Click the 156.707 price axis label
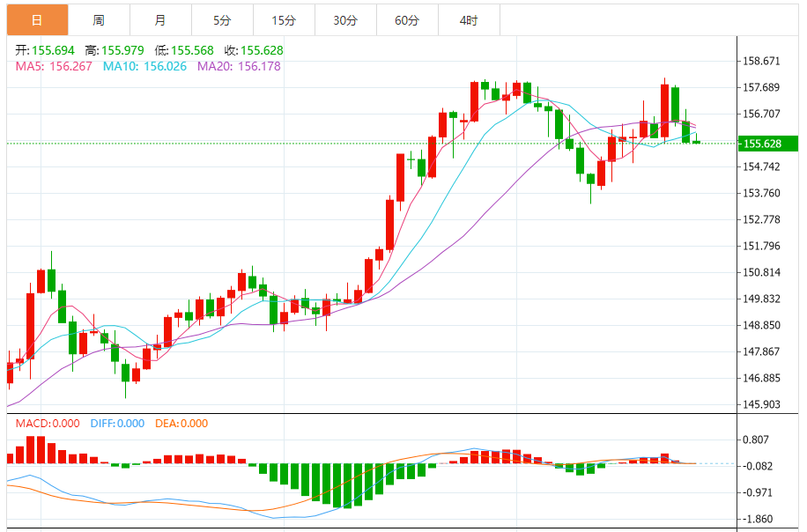 point(761,114)
